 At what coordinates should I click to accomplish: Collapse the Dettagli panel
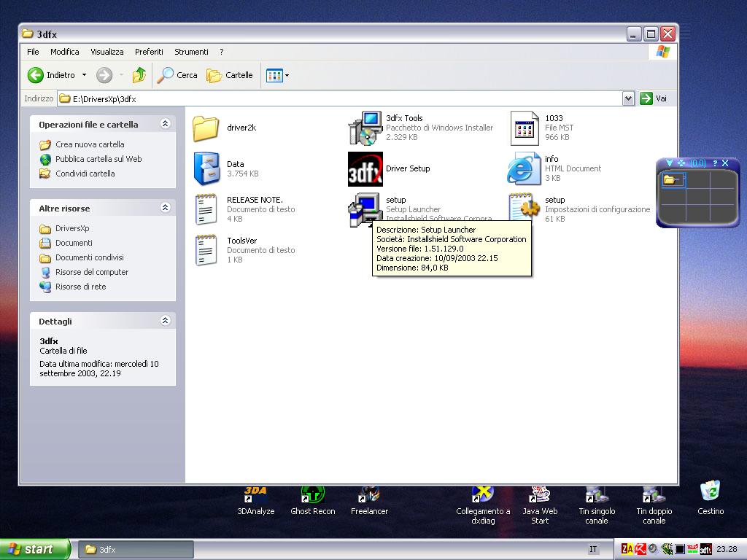point(165,321)
